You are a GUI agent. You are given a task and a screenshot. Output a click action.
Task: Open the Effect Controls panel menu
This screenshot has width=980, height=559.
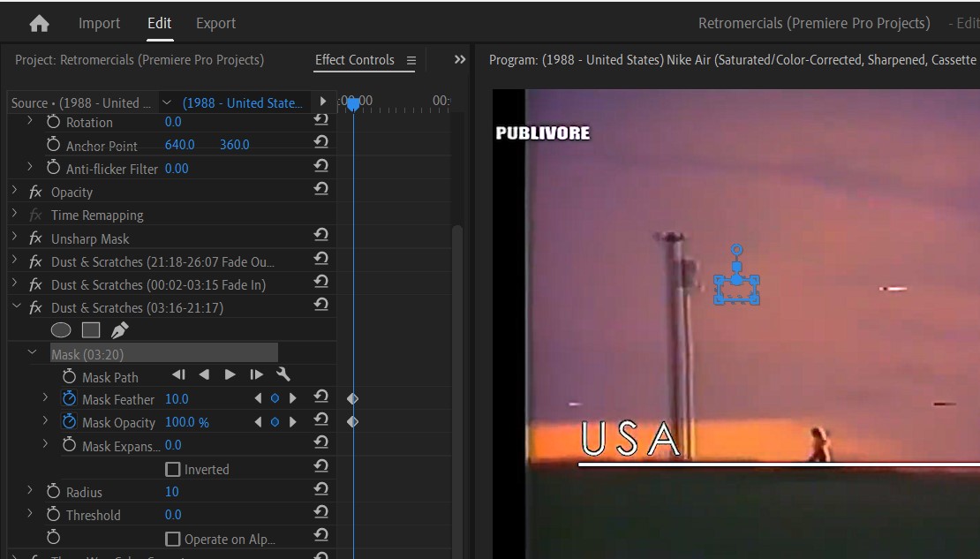[411, 61]
